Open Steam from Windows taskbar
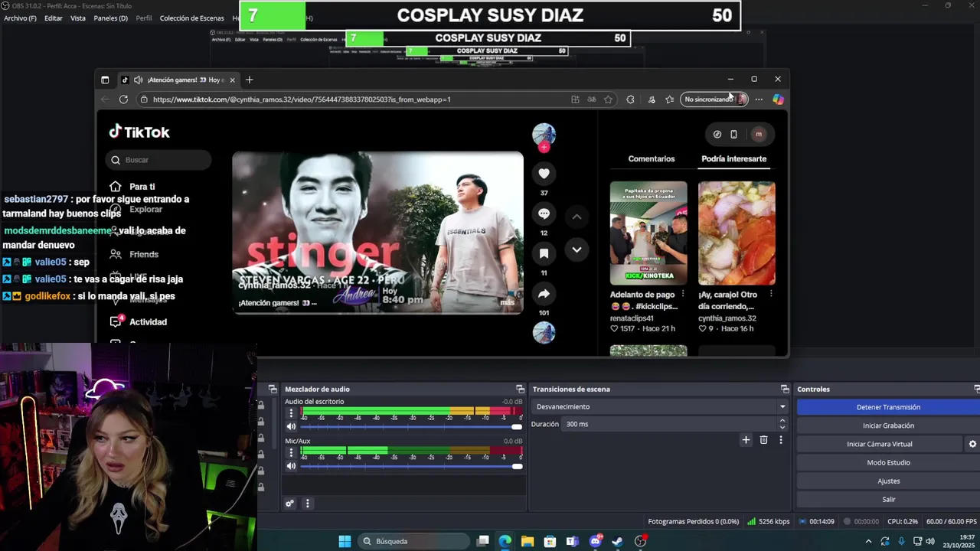The image size is (980, 551). (x=617, y=541)
